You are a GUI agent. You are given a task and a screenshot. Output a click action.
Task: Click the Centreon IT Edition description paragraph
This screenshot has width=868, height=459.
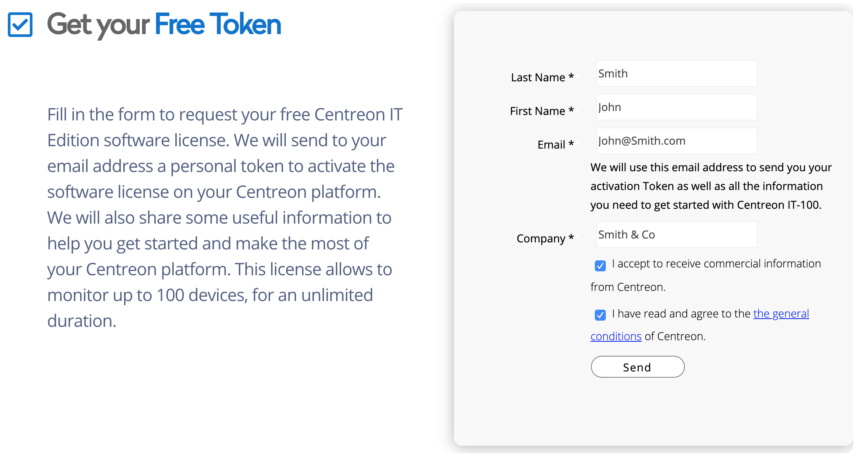[x=225, y=217]
